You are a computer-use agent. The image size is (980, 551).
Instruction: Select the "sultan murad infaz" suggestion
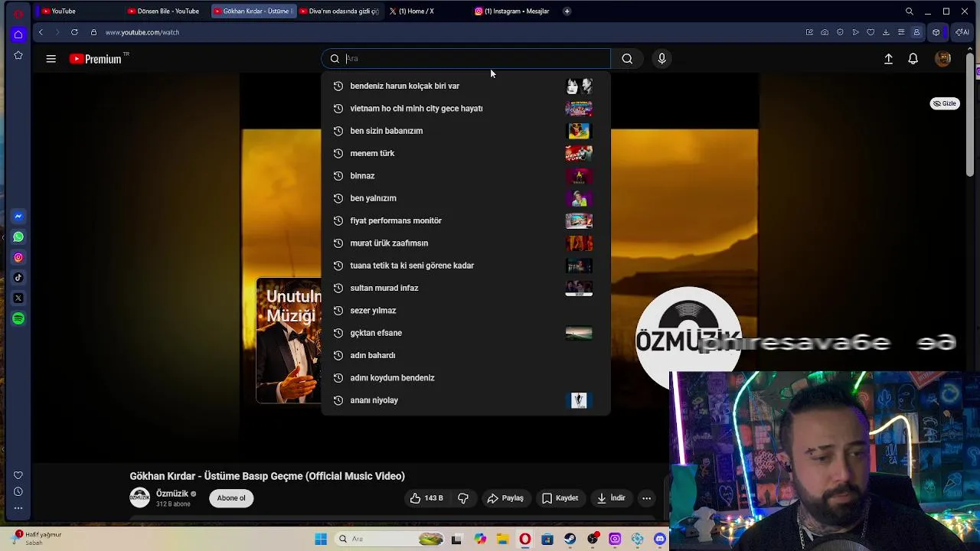point(465,288)
